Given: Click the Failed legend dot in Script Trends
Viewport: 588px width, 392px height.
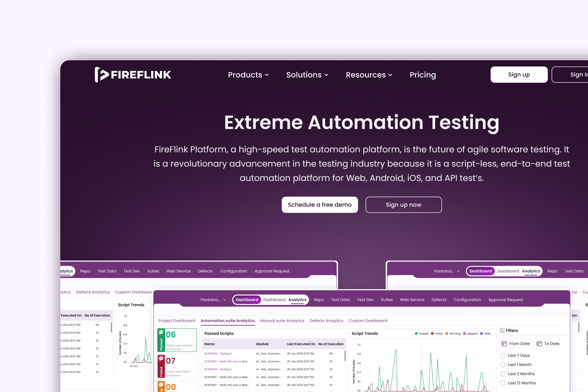Looking at the screenshot, I should pyautogui.click(x=432, y=334).
